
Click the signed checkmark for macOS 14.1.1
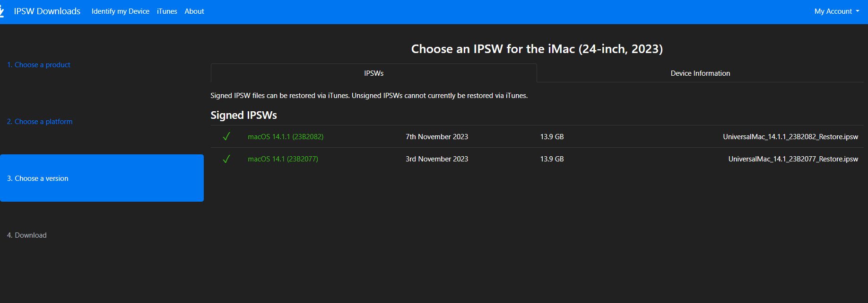[226, 137]
